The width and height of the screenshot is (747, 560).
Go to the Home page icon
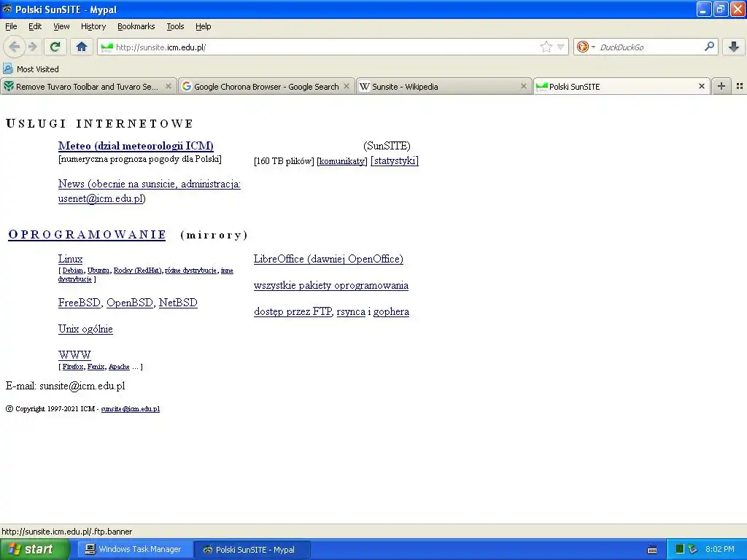pyautogui.click(x=82, y=47)
